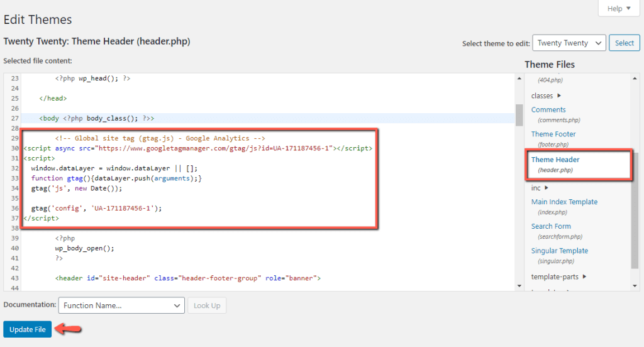Open the Theme Footer file
Image resolution: width=644 pixels, height=347 pixels.
click(x=553, y=134)
